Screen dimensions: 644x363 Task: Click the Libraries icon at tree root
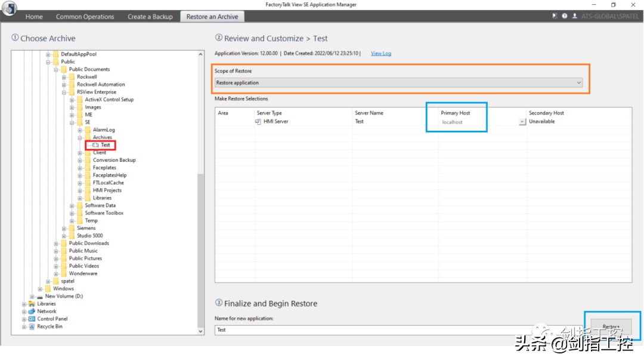pyautogui.click(x=32, y=304)
